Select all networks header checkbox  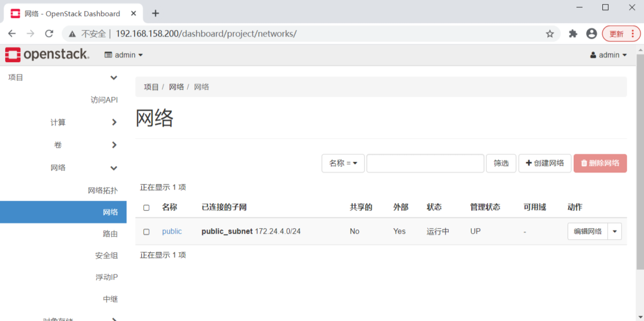[x=146, y=208]
